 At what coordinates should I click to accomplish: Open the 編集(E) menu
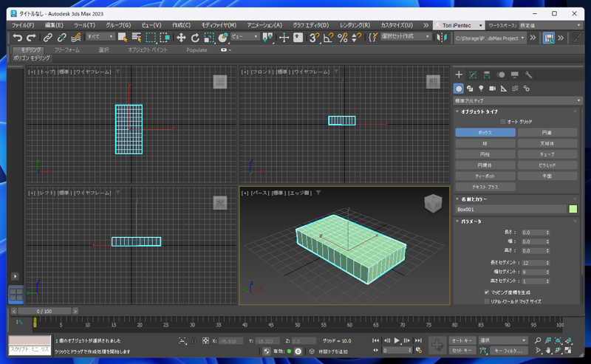pyautogui.click(x=54, y=25)
